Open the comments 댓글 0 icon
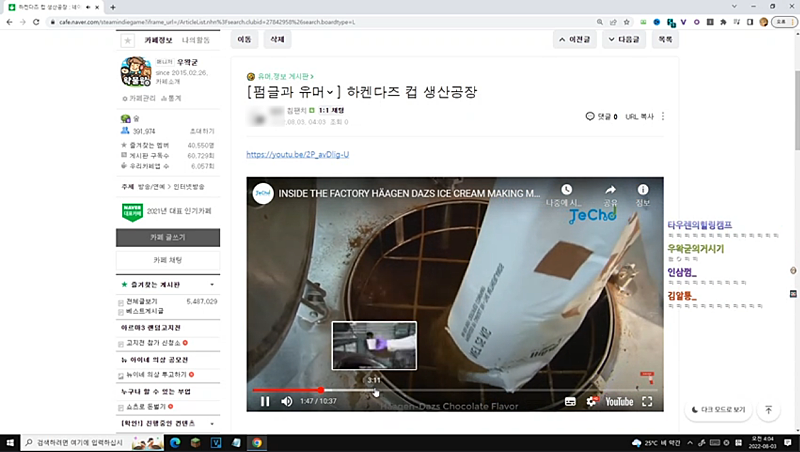The width and height of the screenshot is (800, 452). [601, 116]
